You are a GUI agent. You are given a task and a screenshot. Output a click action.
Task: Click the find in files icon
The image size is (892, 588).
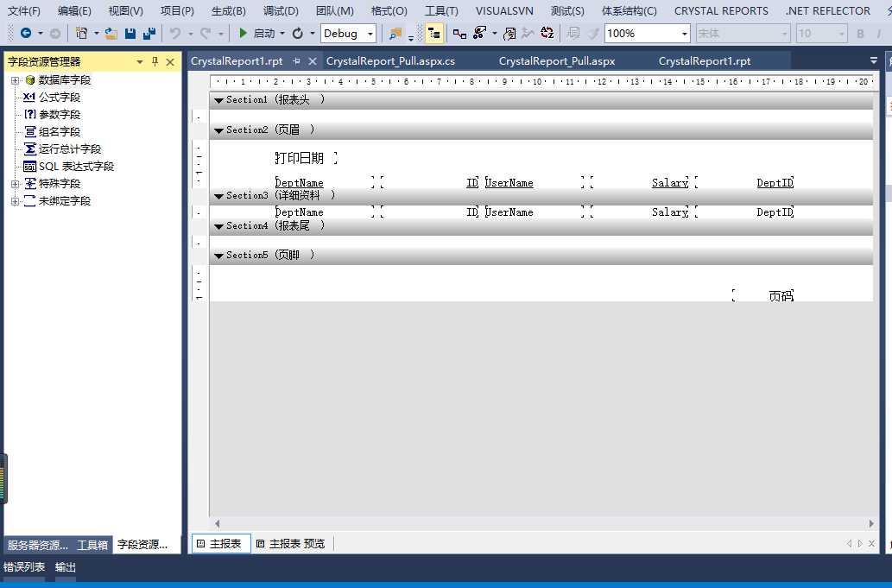[395, 34]
